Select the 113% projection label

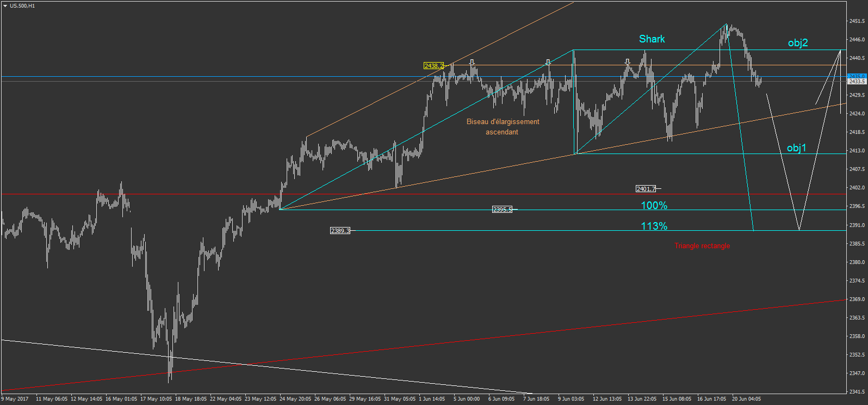(654, 226)
